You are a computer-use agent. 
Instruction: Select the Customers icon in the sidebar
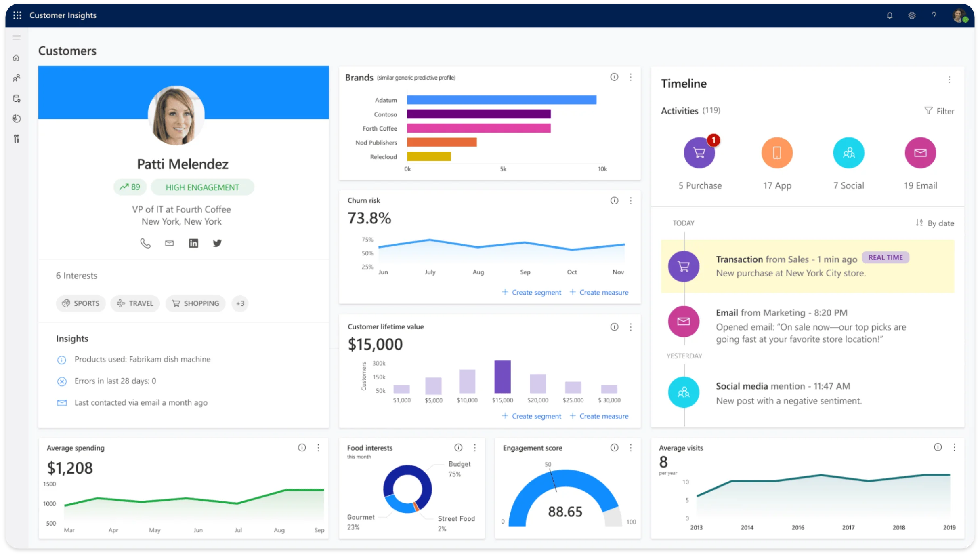[17, 78]
